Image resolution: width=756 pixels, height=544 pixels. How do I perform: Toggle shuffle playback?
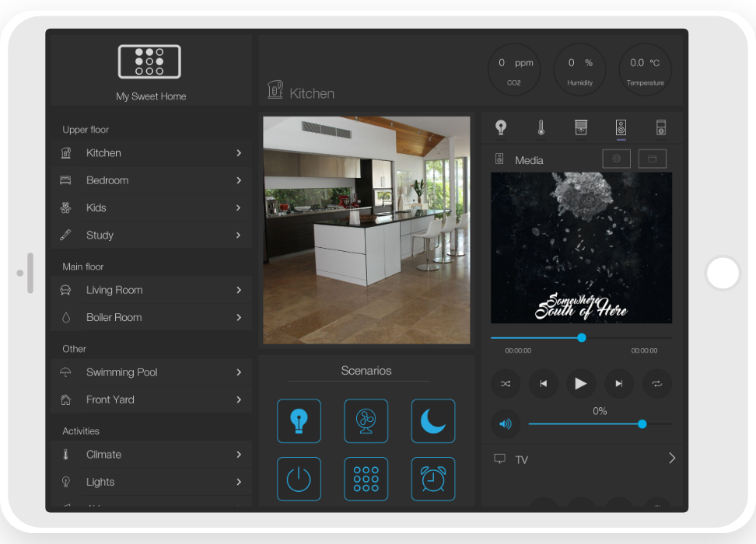point(506,383)
